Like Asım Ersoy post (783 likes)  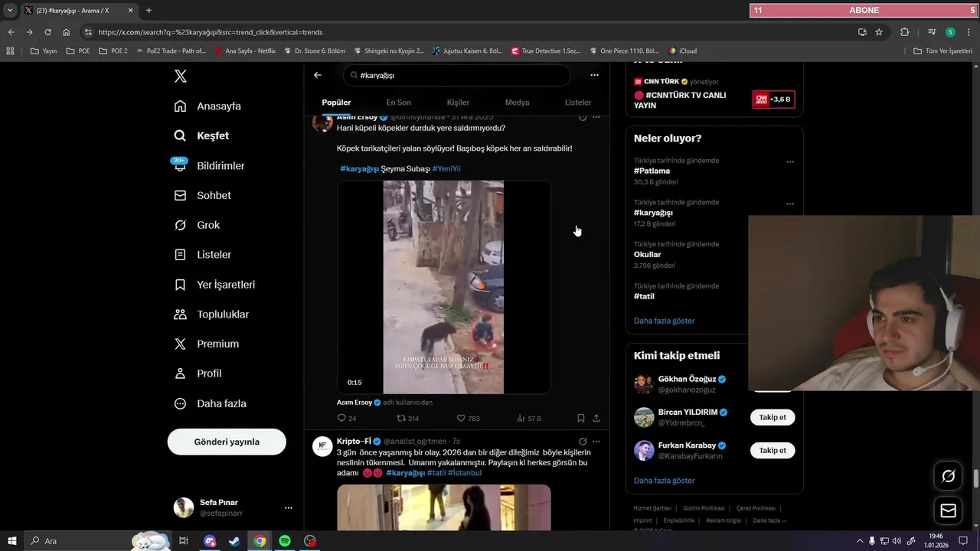click(x=468, y=419)
